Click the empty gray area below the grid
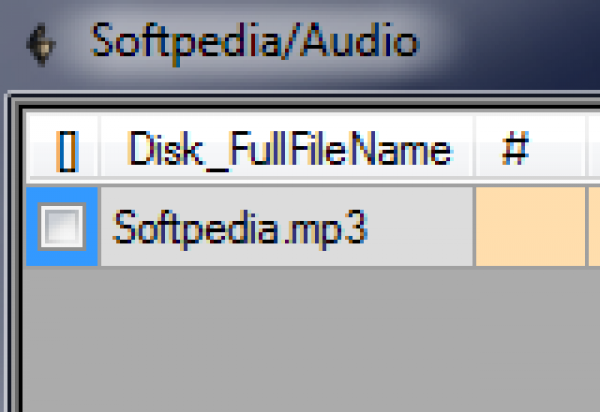The width and height of the screenshot is (600, 412). tap(300, 340)
